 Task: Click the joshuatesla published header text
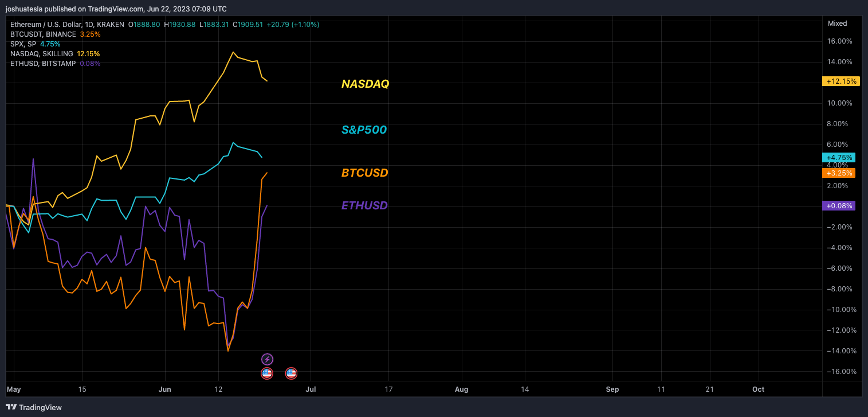116,9
